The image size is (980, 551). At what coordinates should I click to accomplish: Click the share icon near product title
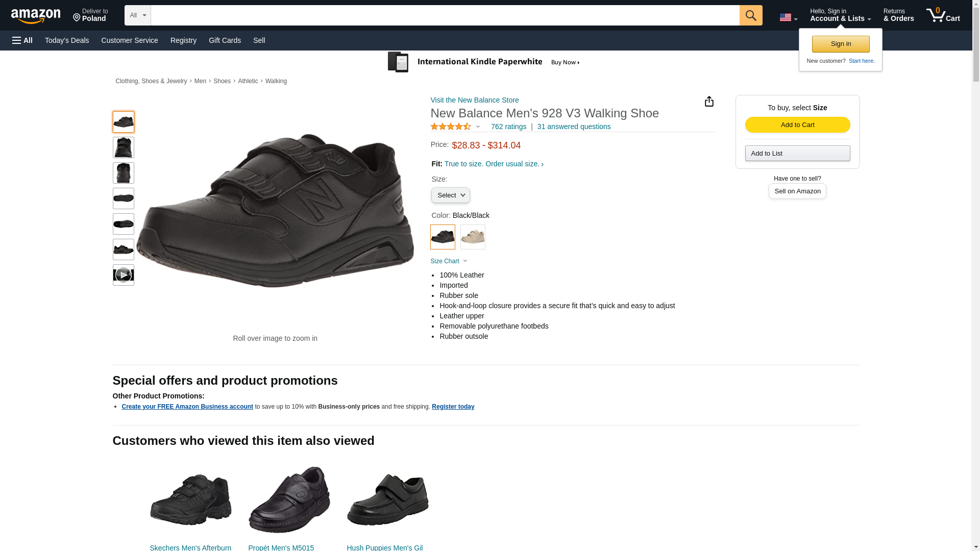pos(709,102)
